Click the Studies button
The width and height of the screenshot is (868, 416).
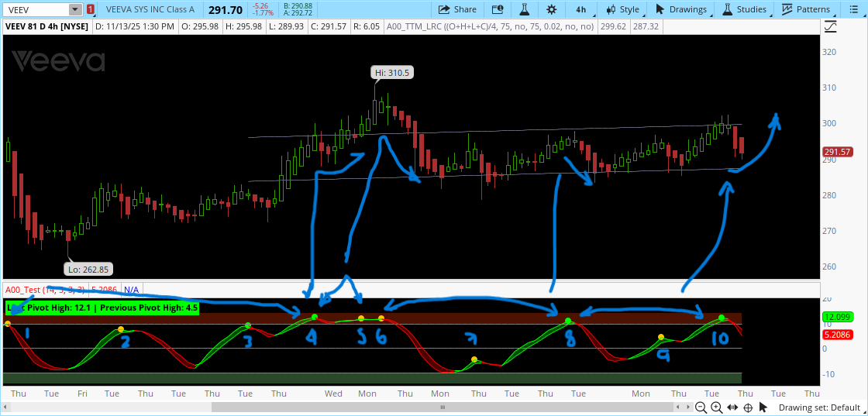(745, 9)
